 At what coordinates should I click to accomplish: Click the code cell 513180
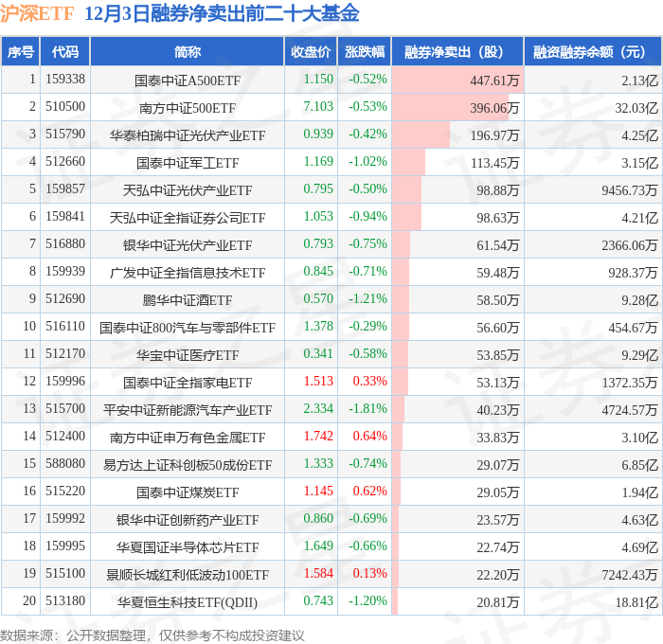(x=65, y=601)
